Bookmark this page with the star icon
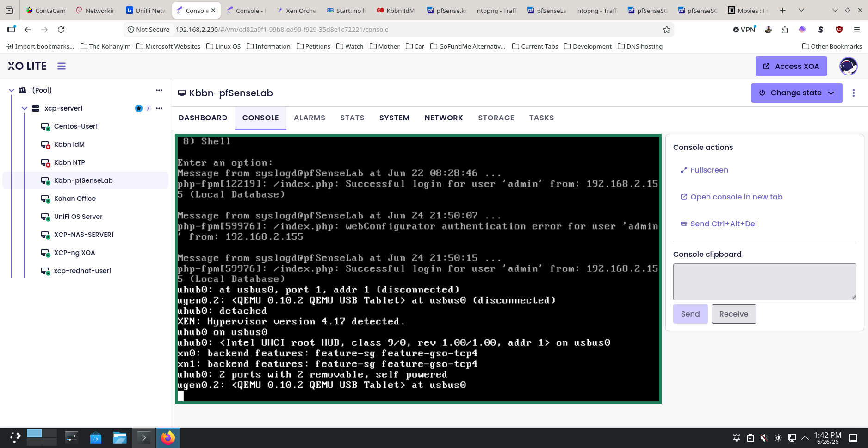 click(667, 30)
